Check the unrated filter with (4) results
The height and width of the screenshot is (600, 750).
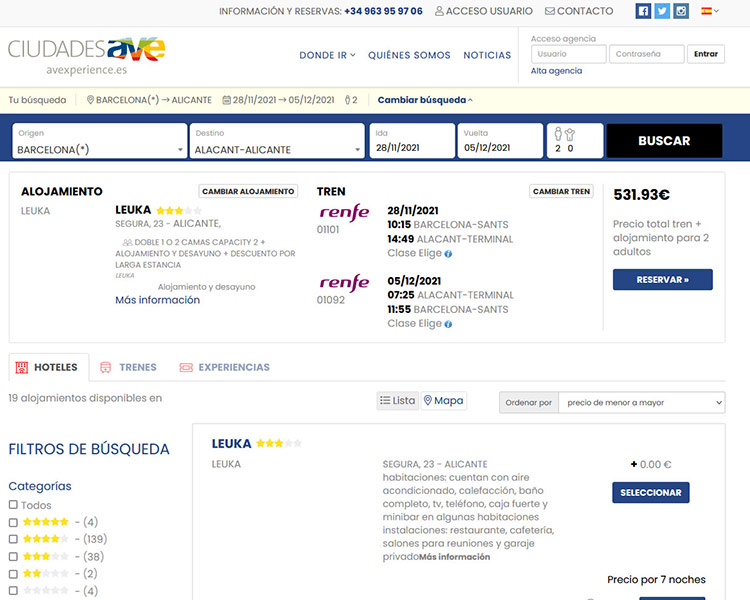13,591
